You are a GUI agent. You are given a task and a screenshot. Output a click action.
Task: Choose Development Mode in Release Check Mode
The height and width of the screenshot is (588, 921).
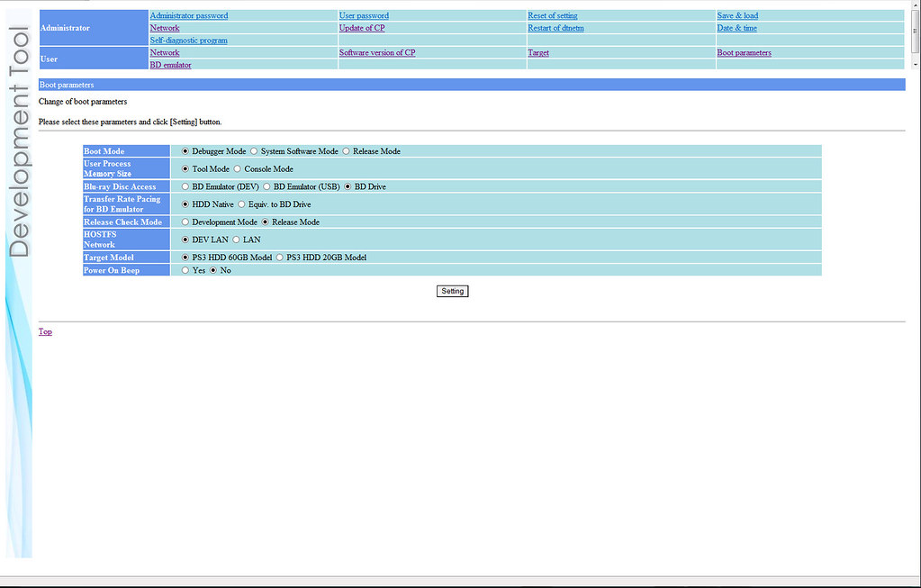point(185,222)
